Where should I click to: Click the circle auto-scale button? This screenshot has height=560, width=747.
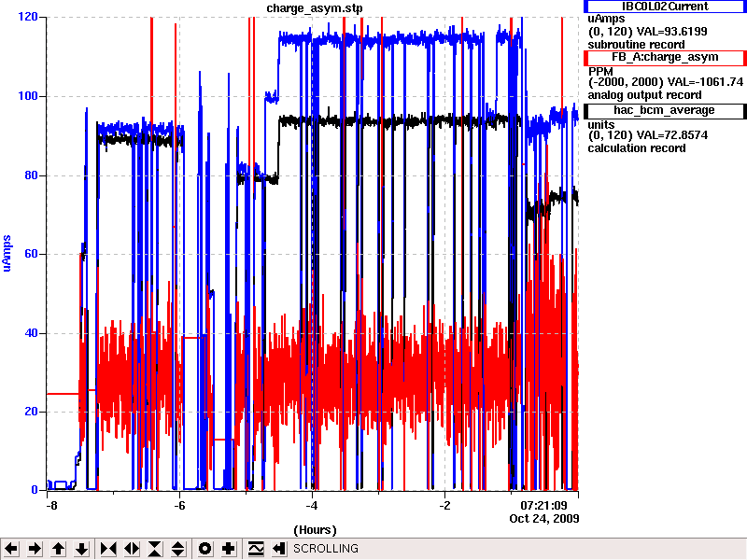click(x=204, y=549)
